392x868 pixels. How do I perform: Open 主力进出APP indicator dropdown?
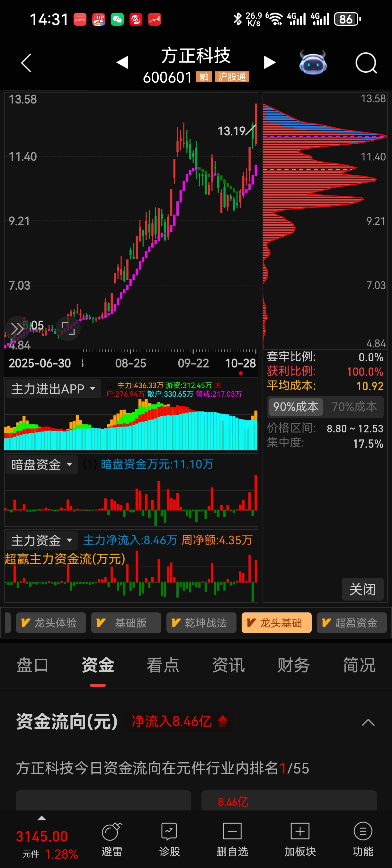[53, 389]
